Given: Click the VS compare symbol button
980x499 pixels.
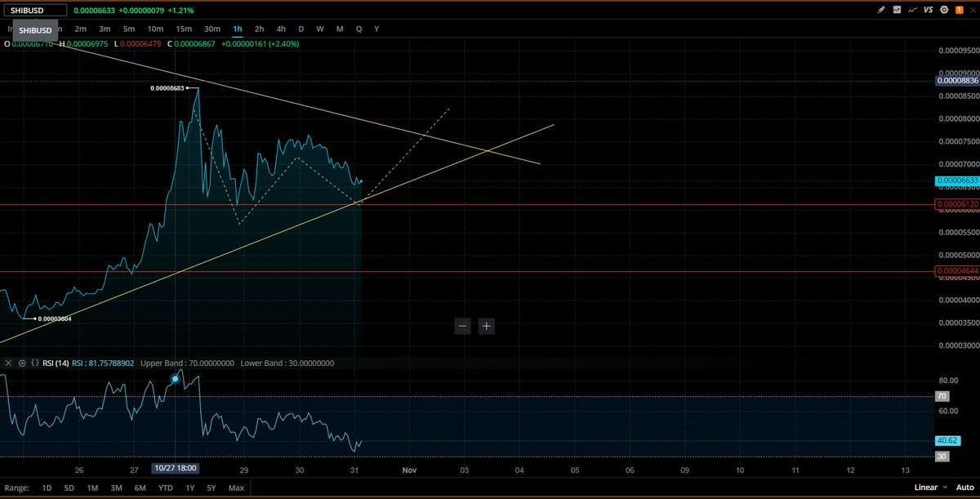Looking at the screenshot, I should coord(927,11).
